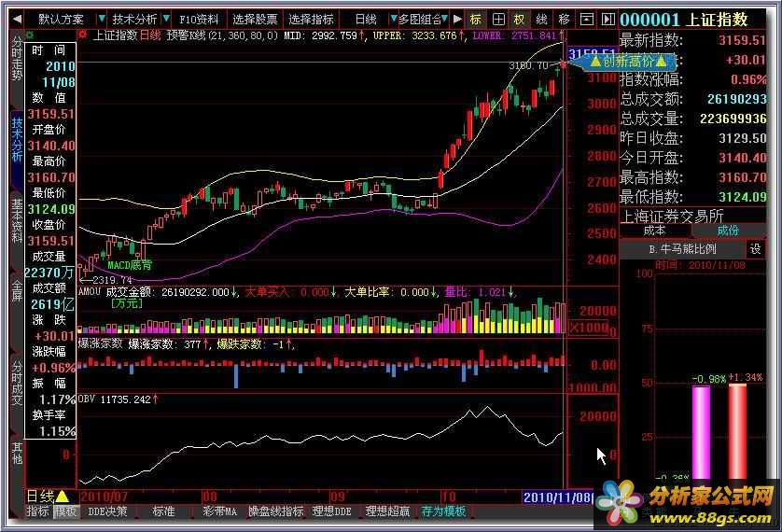Apply the 理想DDE template

331,511
